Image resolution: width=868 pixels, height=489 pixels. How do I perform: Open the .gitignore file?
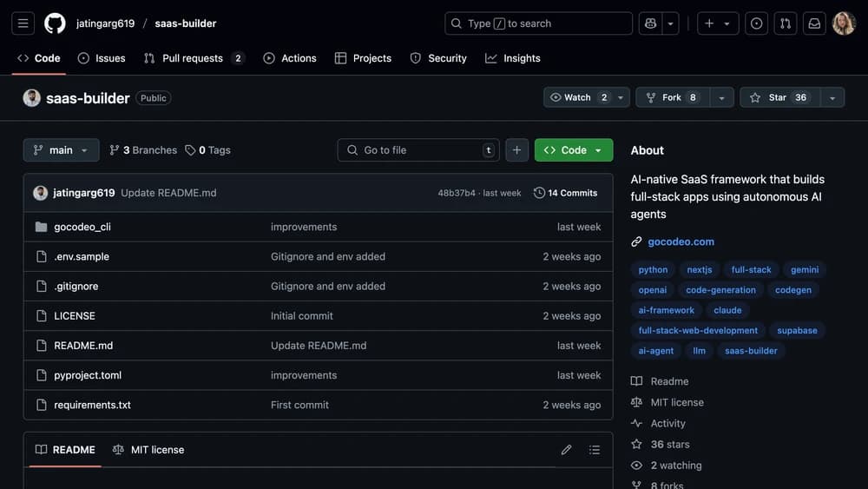tap(76, 287)
